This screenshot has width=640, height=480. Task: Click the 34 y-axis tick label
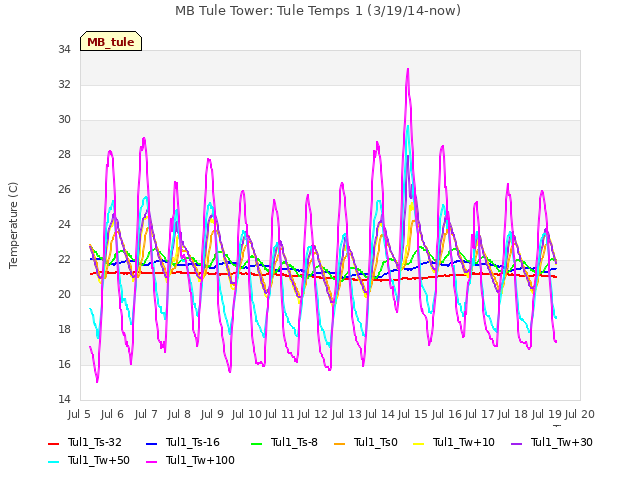pyautogui.click(x=64, y=49)
